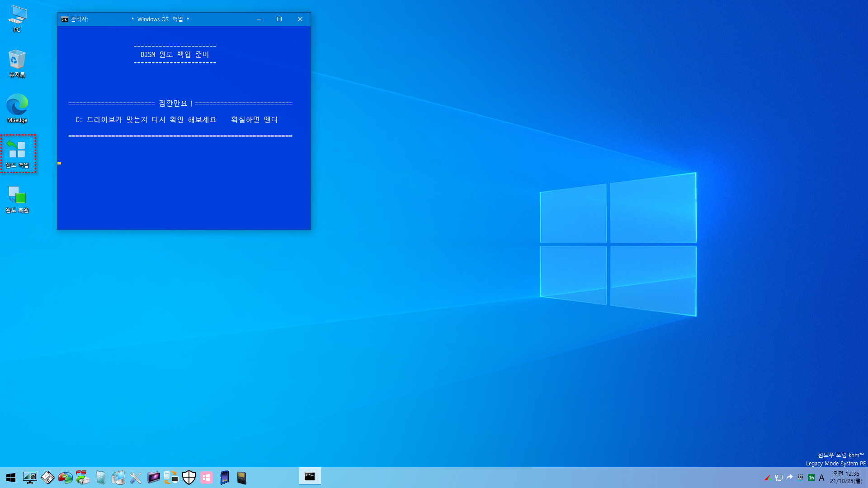Click the 'C: 드라이브가 맞는지 다시 확인 해보세요' message
Viewport: 868px width, 488px height.
(146, 120)
